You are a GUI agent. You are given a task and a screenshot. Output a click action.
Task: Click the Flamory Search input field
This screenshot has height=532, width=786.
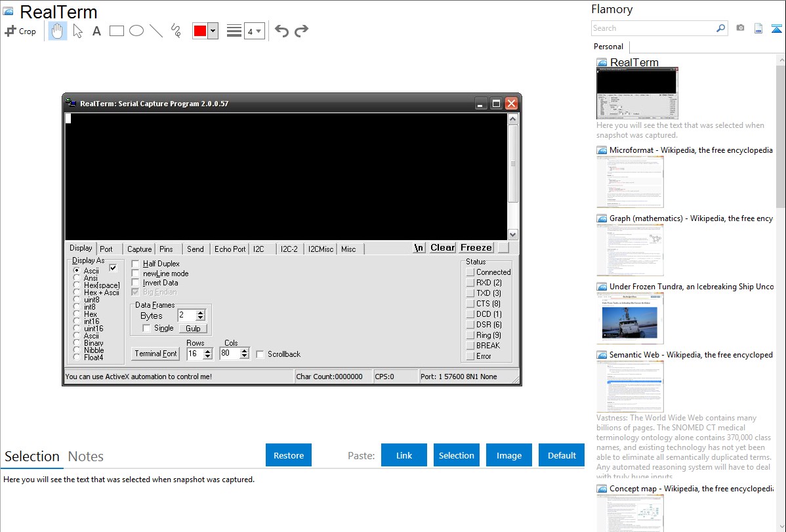tap(653, 28)
